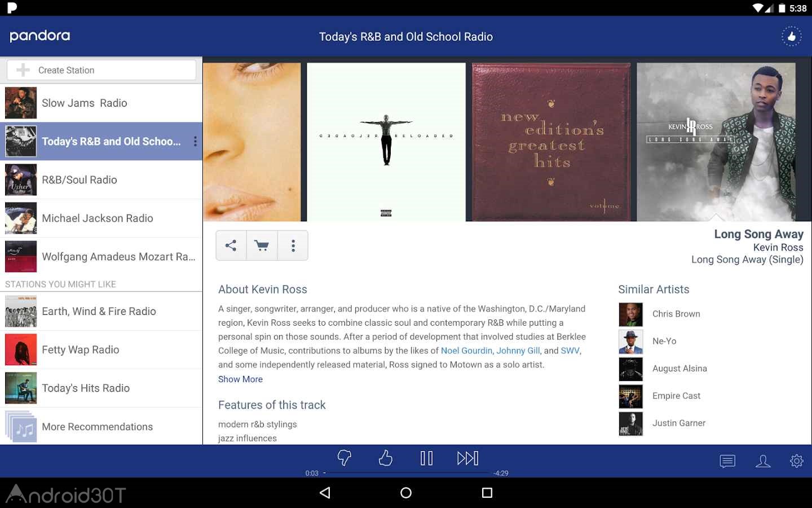Thumb down the current song

pos(345,458)
